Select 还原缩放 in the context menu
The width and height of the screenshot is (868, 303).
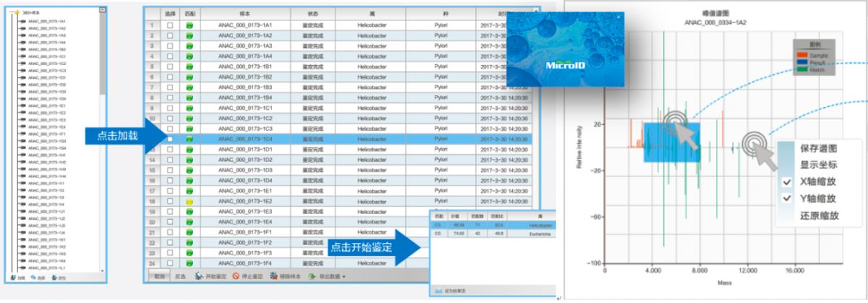(819, 215)
